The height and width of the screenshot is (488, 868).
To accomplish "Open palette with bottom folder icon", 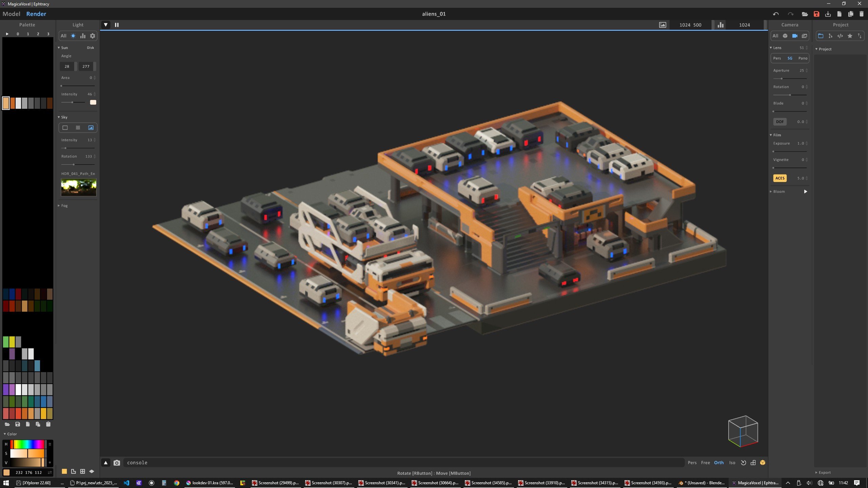I will (x=7, y=424).
